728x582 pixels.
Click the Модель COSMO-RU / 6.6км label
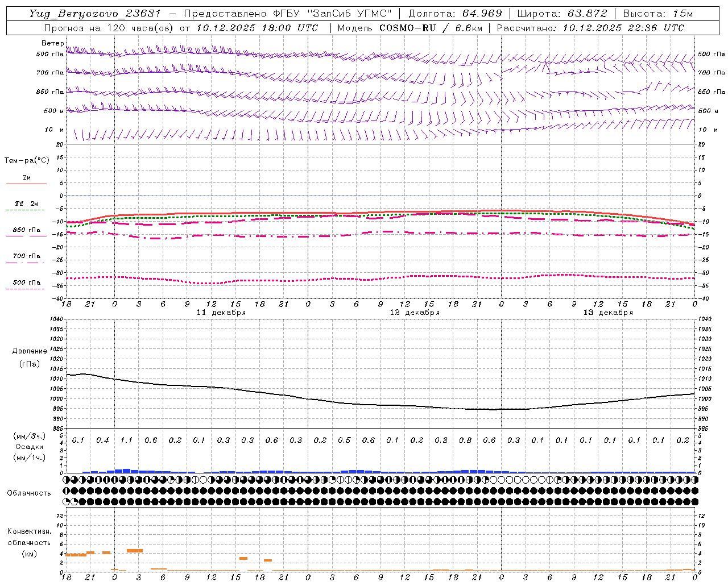[409, 28]
